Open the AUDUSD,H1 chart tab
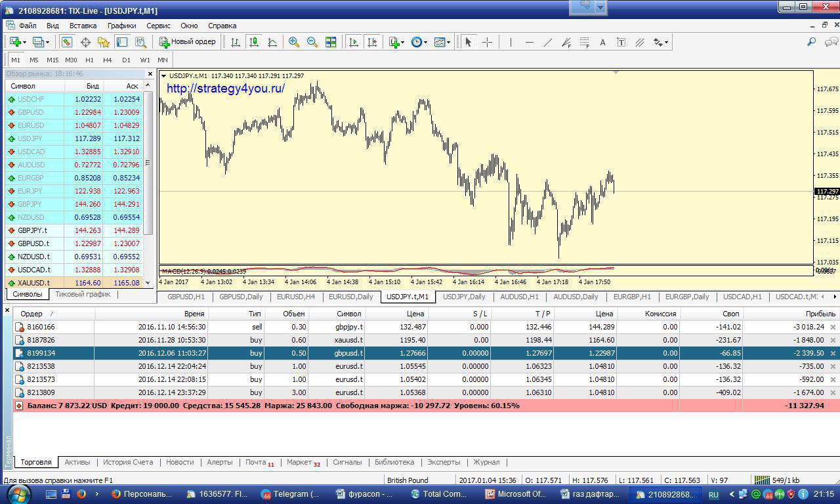 pos(519,297)
